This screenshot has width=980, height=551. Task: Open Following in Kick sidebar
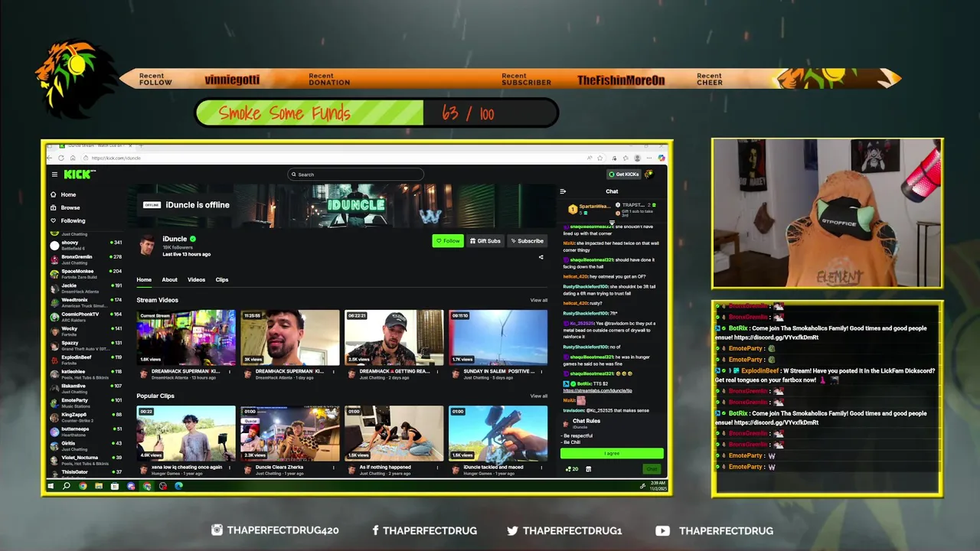coord(67,220)
